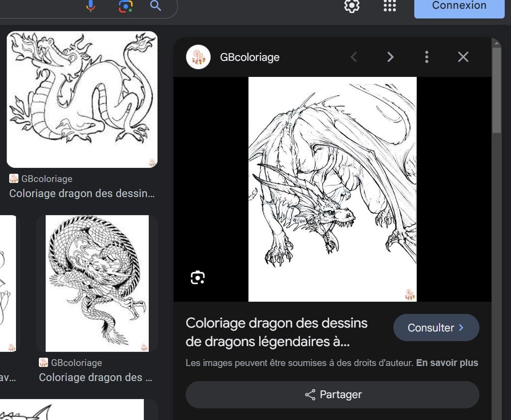The width and height of the screenshot is (511, 420).
Task: Close the image preview panel
Action: tap(463, 57)
